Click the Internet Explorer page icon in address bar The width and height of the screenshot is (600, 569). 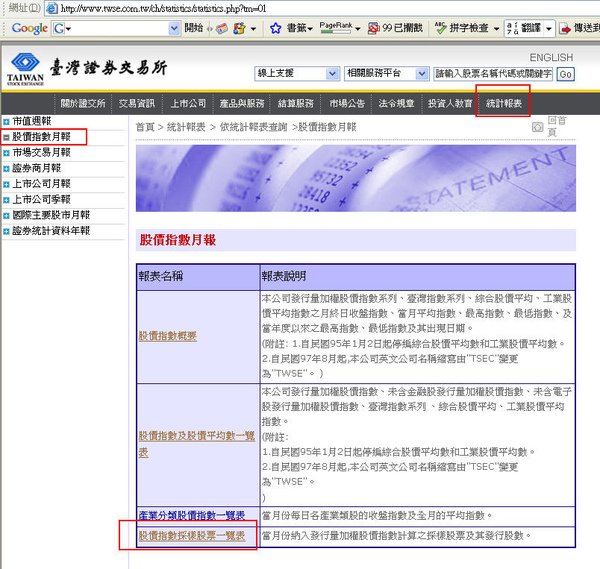tap(52, 8)
